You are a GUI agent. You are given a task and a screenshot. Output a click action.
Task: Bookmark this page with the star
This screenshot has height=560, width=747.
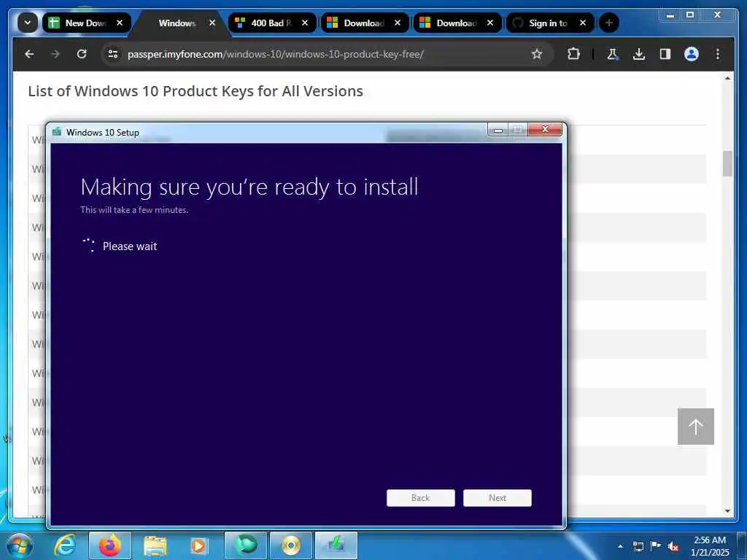point(537,54)
